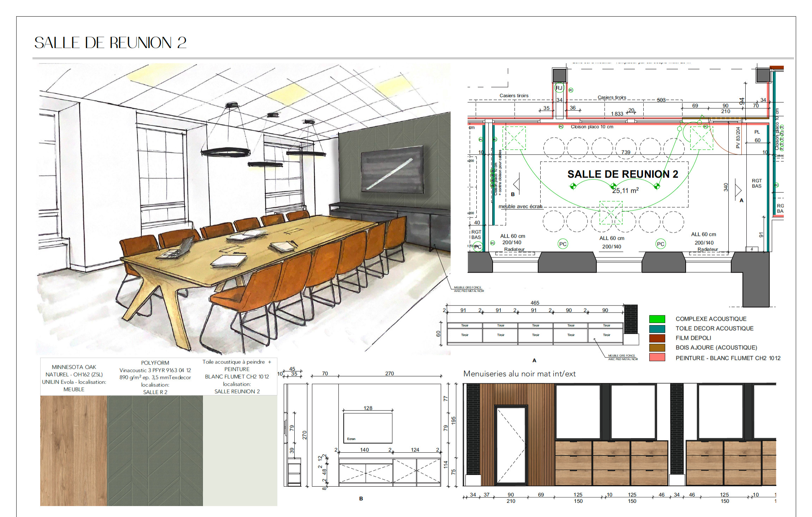
Task: Click the floor plan room label SALLE DE REUNION 2
Action: pyautogui.click(x=623, y=174)
